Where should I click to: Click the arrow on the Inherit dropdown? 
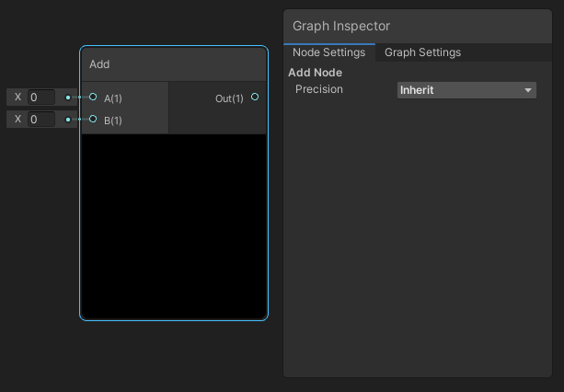pyautogui.click(x=528, y=90)
